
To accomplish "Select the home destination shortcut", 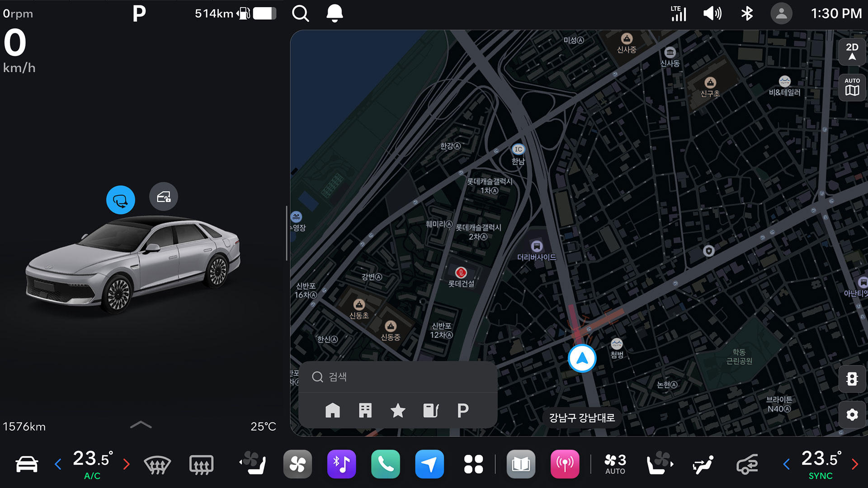I will coord(333,410).
